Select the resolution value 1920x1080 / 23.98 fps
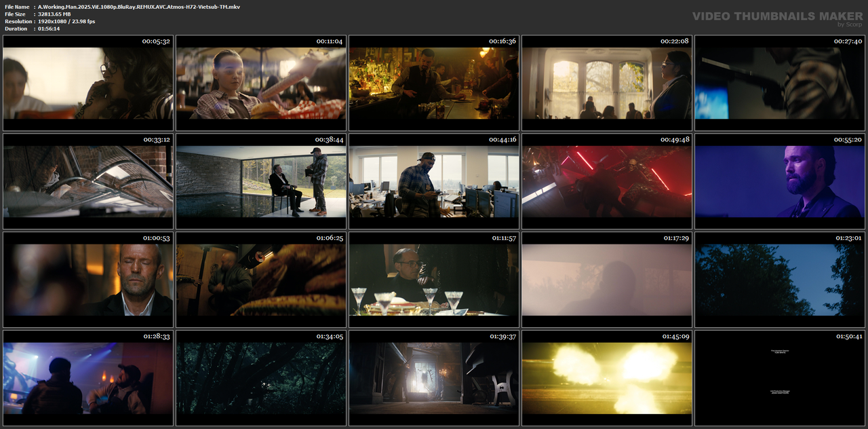This screenshot has height=429, width=868. tap(66, 21)
